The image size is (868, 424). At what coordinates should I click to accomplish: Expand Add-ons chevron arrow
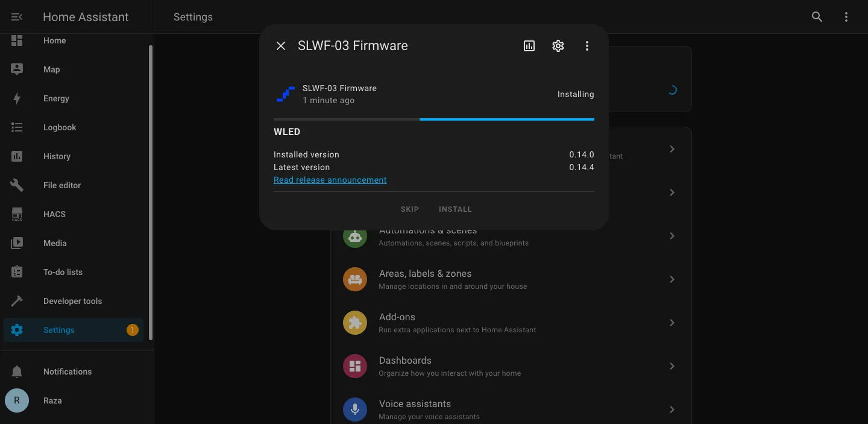point(672,323)
